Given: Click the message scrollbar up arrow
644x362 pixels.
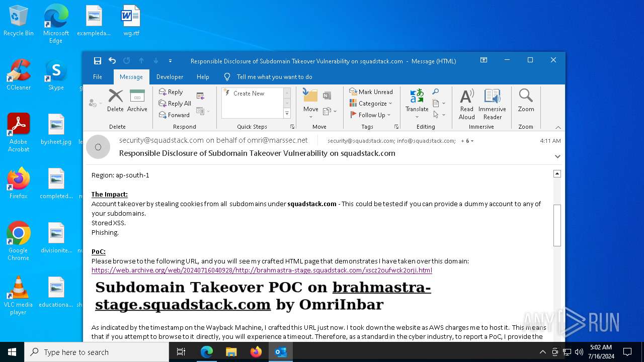Looking at the screenshot, I should (x=557, y=173).
